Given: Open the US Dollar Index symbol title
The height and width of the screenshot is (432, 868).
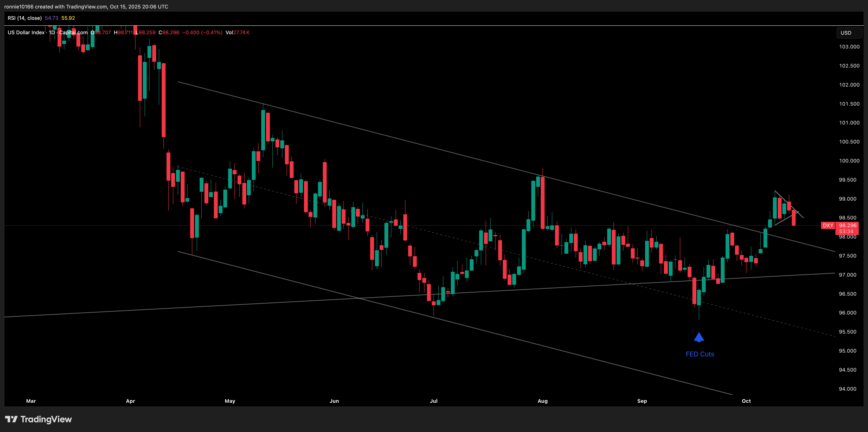Looking at the screenshot, I should [26, 33].
